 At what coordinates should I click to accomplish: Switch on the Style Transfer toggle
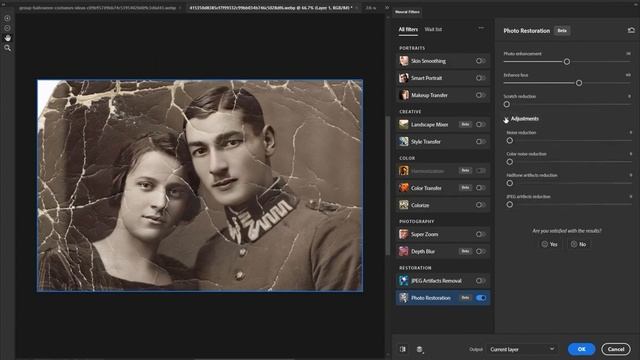(481, 142)
